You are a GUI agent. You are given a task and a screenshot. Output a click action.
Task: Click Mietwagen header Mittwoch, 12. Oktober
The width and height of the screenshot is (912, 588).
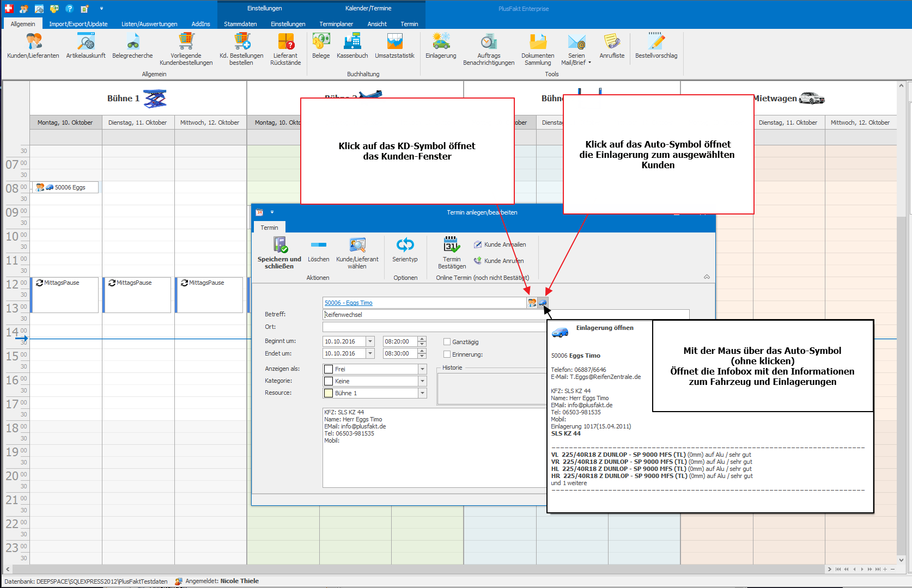coord(860,122)
